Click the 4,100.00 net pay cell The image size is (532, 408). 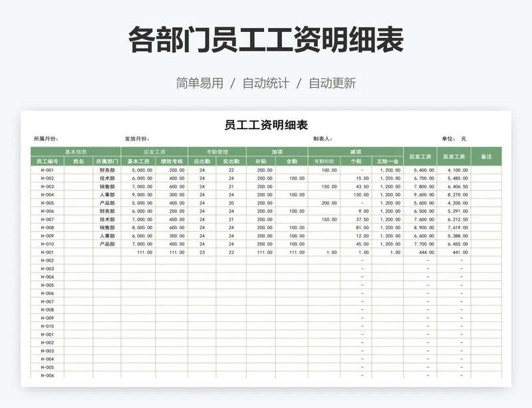454,170
